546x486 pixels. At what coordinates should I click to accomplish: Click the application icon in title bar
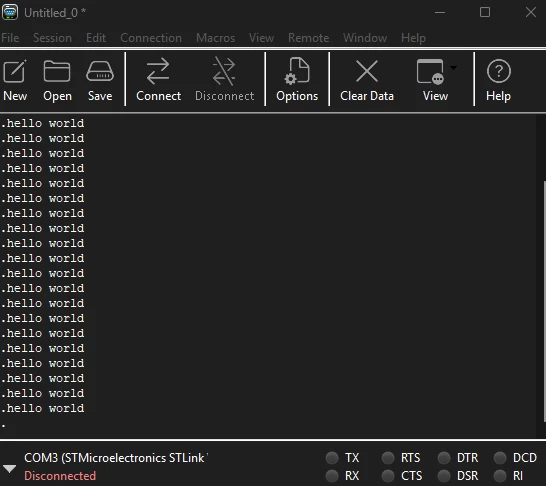9,12
